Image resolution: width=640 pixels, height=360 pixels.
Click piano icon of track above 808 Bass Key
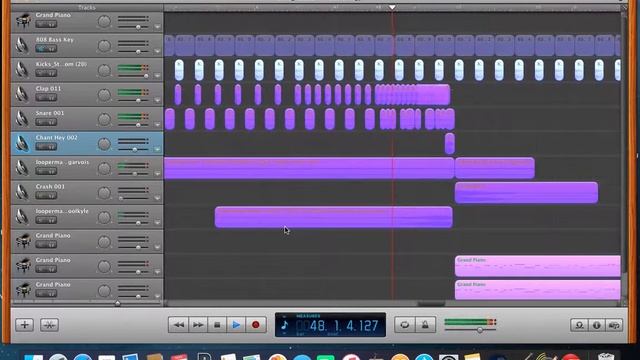pos(23,20)
